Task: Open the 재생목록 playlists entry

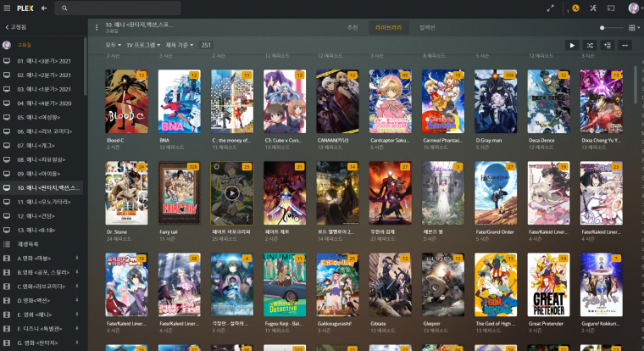Action: tap(41, 244)
